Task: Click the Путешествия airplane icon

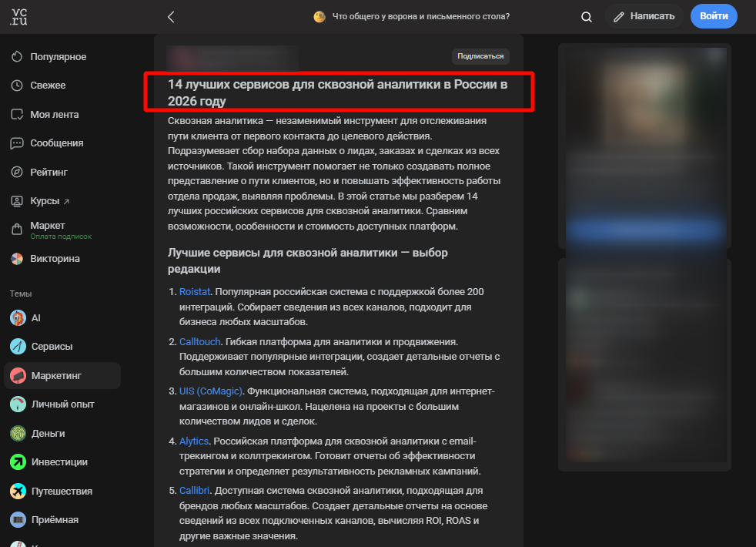Action: (18, 491)
